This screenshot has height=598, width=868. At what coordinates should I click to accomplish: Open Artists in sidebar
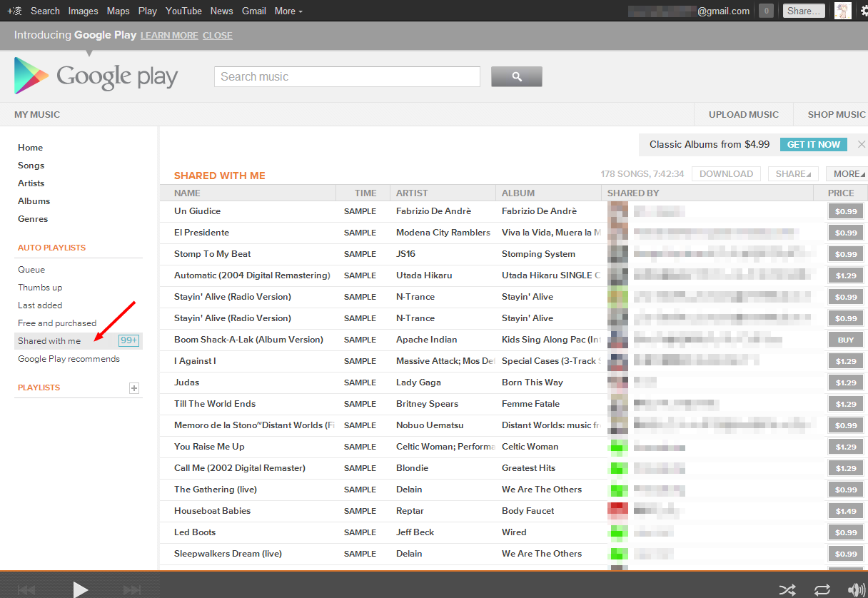31,183
